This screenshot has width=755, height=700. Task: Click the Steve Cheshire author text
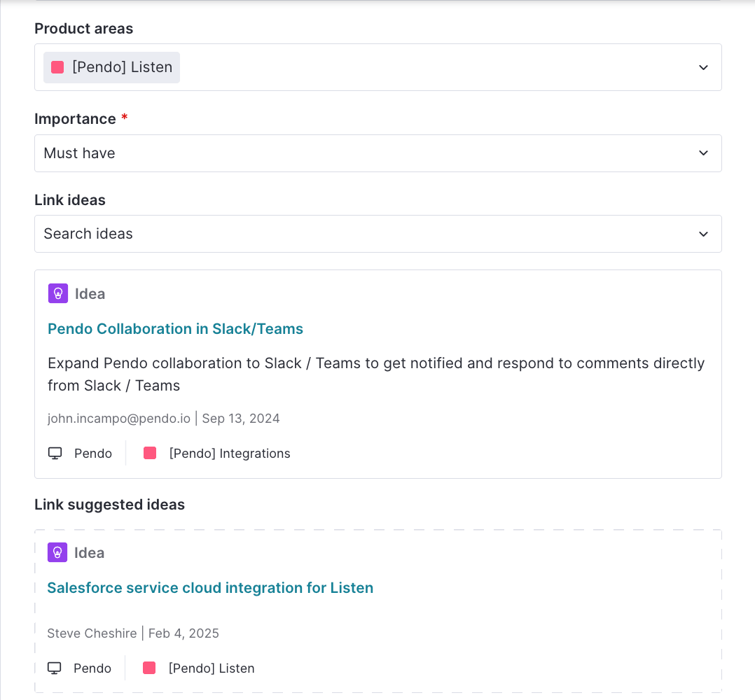point(92,633)
